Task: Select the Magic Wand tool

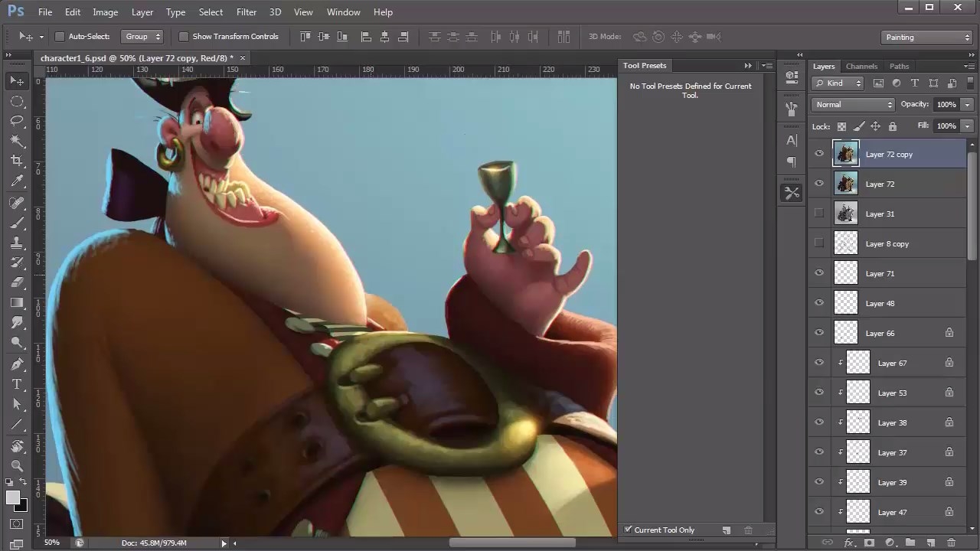Action: click(17, 141)
